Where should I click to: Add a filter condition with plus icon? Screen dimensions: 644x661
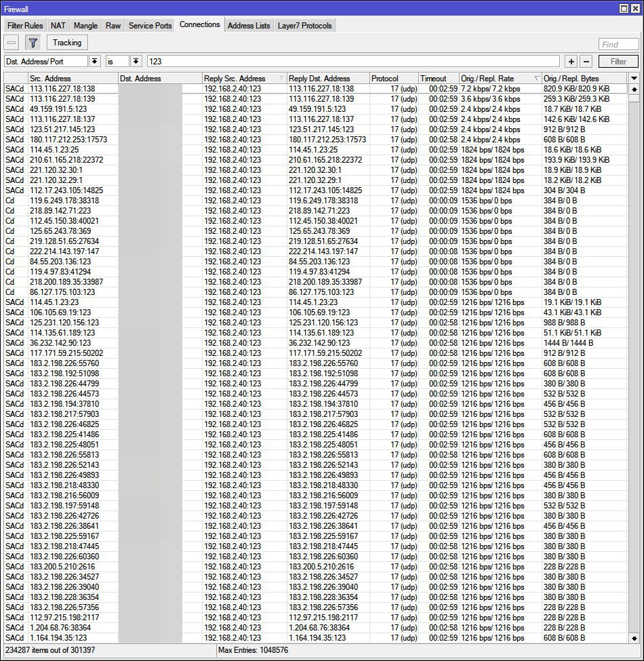pos(571,61)
